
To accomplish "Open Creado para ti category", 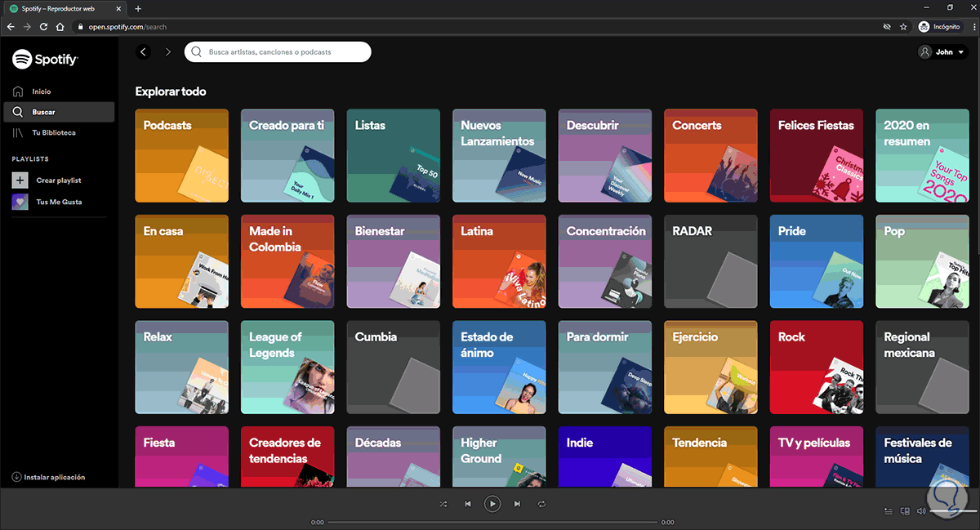I will click(x=287, y=155).
